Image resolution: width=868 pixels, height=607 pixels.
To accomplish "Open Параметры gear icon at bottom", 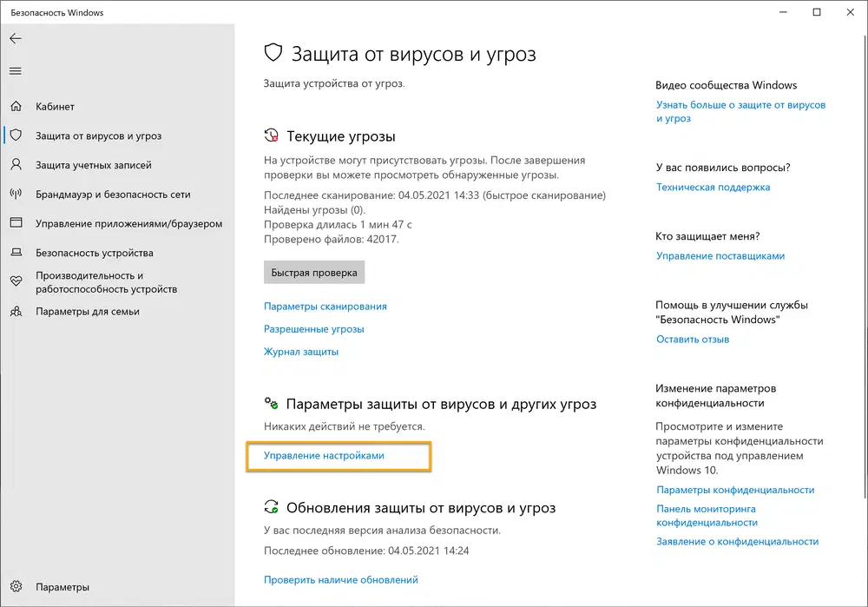I will click(x=16, y=587).
